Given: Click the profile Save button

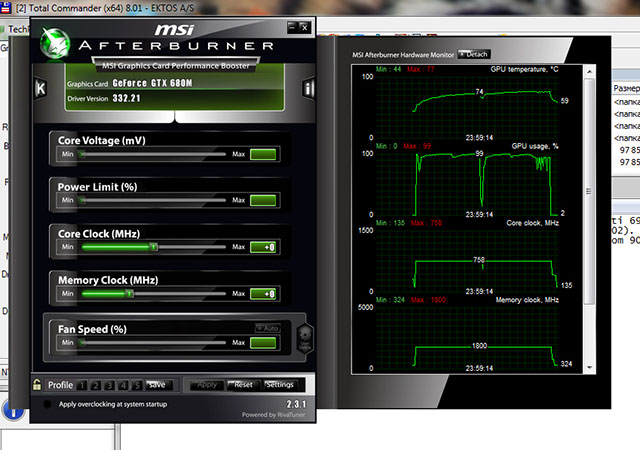Looking at the screenshot, I should coord(157,385).
